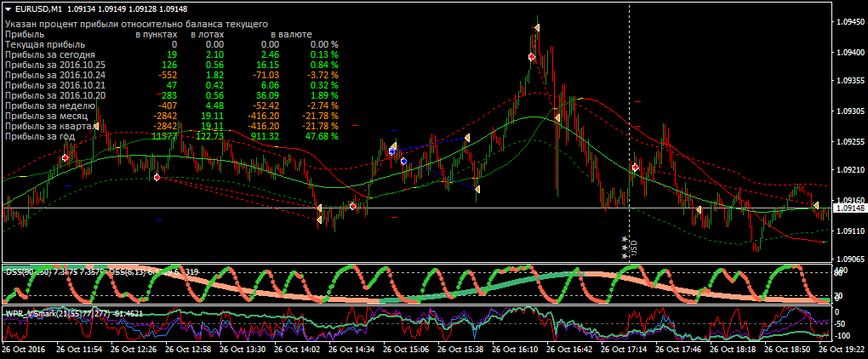Click the 4.48 weekly lots value
This screenshot has width=868, height=359.
214,105
